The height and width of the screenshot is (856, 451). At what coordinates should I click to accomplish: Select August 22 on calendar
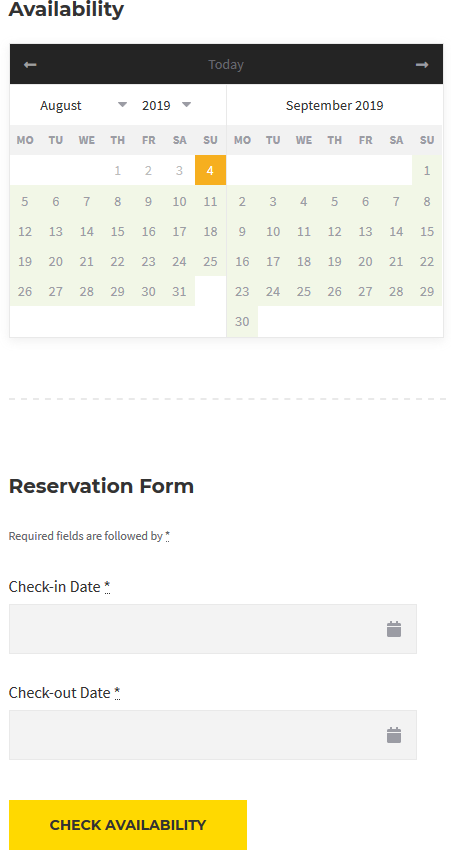pos(117,261)
